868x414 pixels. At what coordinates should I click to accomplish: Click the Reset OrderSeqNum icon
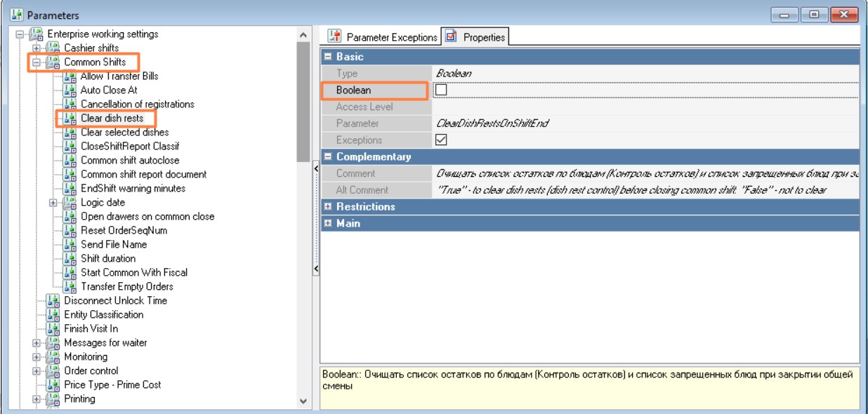tap(69, 230)
